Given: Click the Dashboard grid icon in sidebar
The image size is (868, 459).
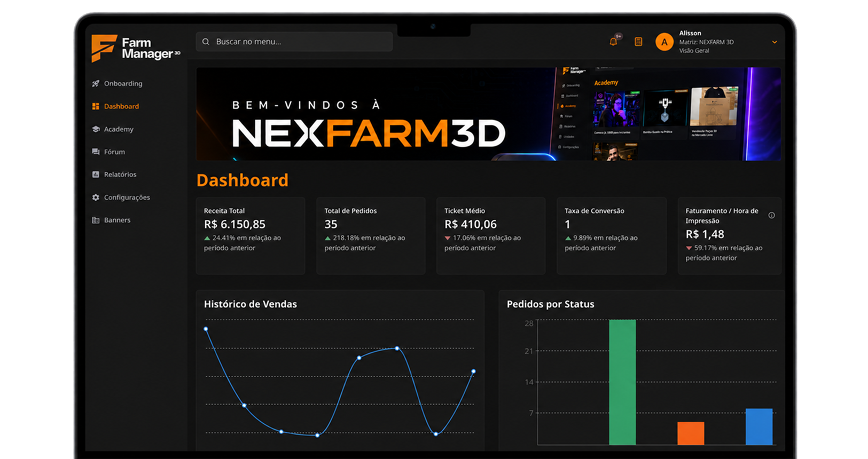Looking at the screenshot, I should coord(96,106).
